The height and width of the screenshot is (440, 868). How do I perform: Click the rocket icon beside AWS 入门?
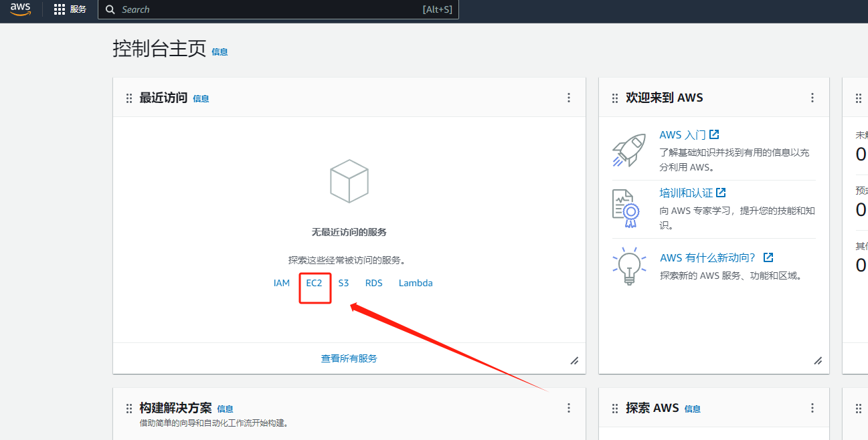pos(629,150)
